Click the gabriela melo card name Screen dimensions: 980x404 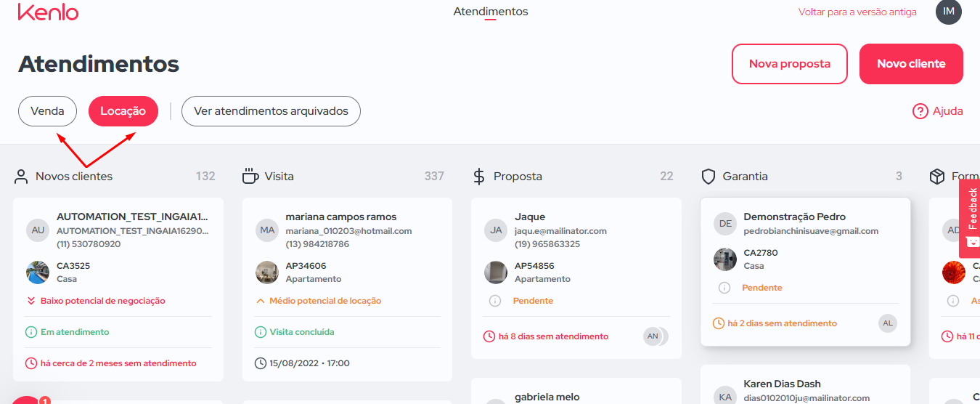547,397
